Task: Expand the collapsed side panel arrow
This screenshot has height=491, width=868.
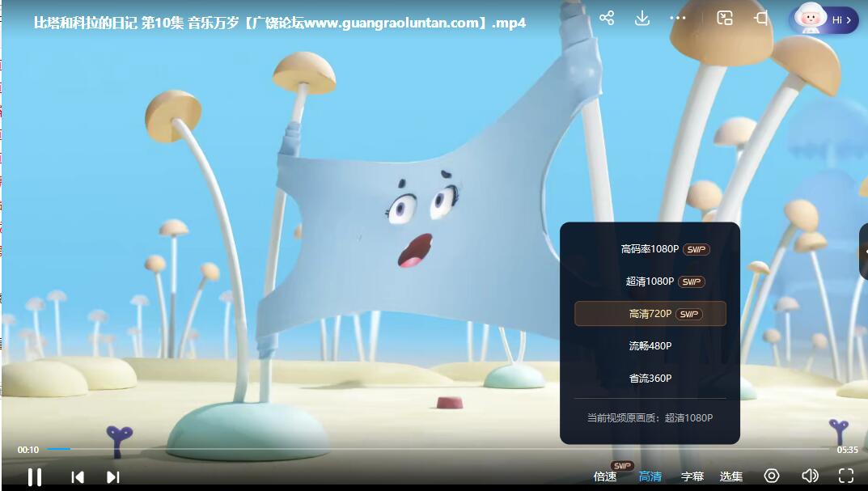Action: 865,252
